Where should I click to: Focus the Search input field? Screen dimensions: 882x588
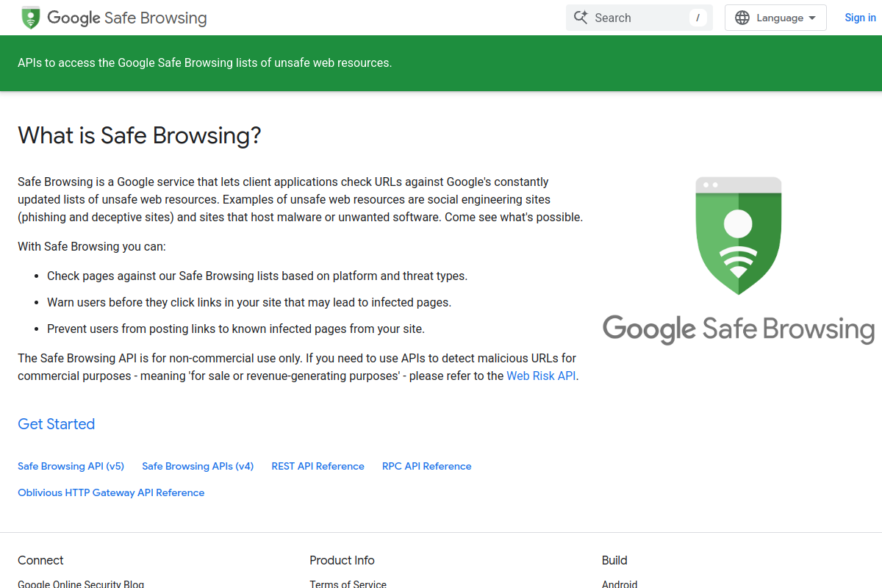click(x=639, y=18)
